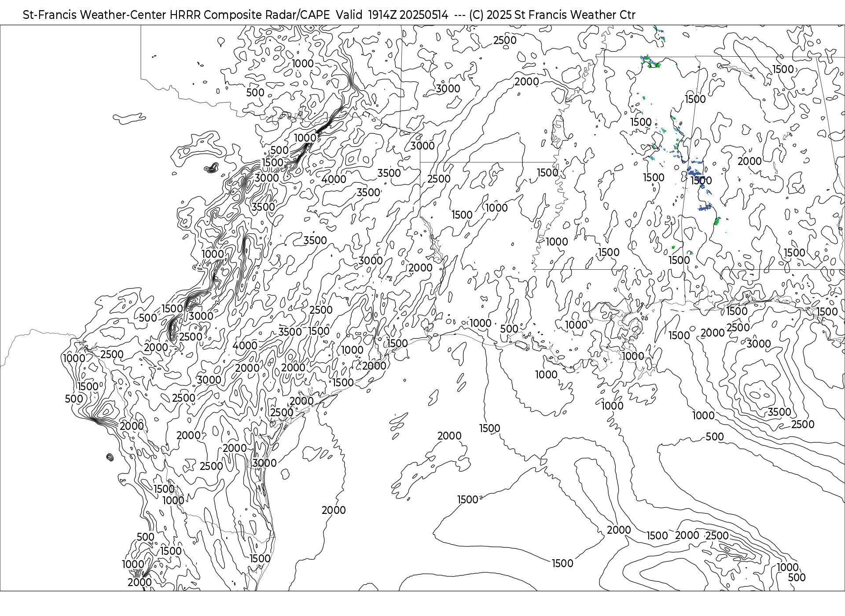Screen dimensions: 845x616
Task: Click the 'HRRR Composite Radar/CAPE' title text
Action: (250, 15)
